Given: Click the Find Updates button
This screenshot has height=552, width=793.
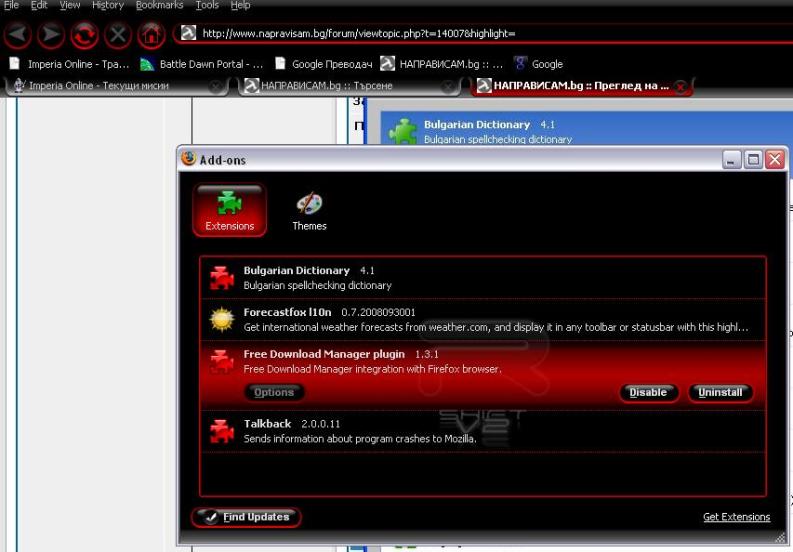Looking at the screenshot, I should [246, 517].
